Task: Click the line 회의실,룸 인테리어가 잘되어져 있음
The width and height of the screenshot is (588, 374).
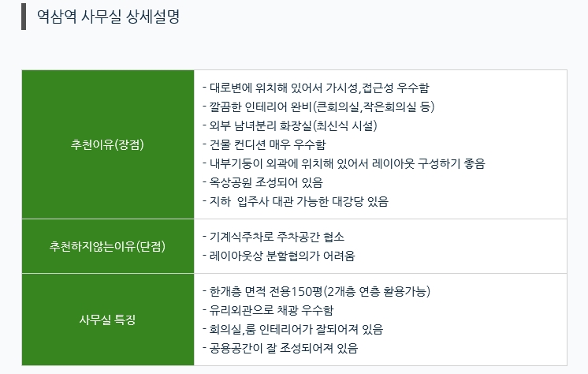Action: (293, 329)
